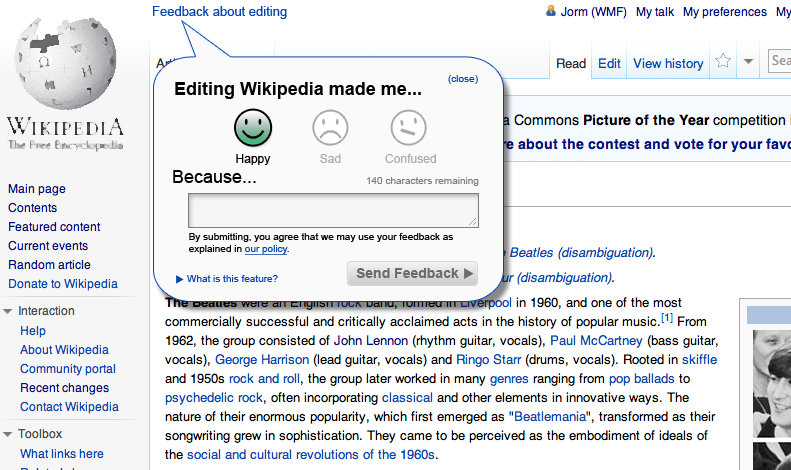Click the star watchlist icon
791x470 pixels.
(723, 61)
